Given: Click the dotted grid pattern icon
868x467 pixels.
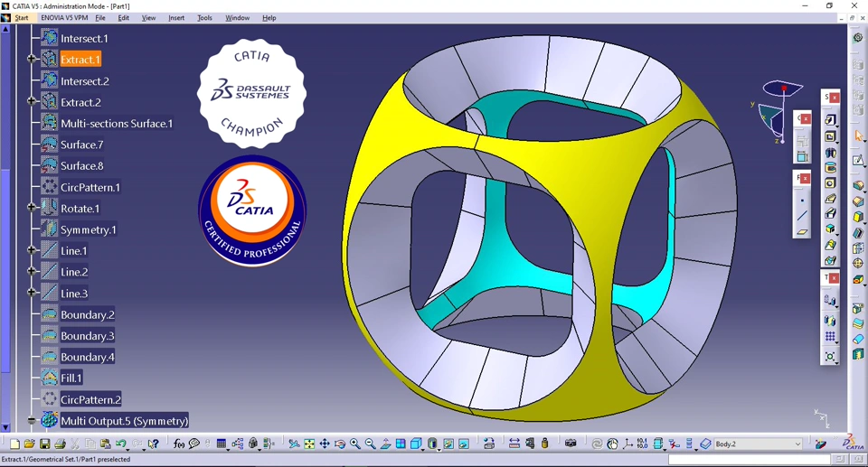Looking at the screenshot, I should [830, 336].
